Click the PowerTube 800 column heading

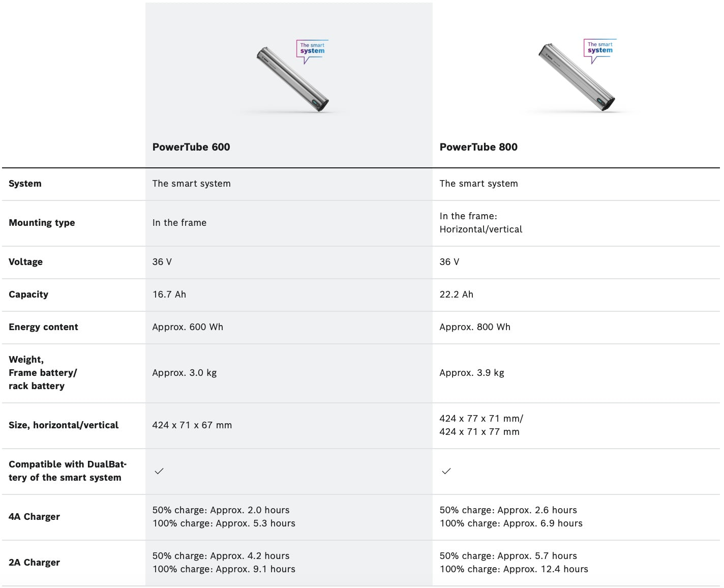(478, 147)
